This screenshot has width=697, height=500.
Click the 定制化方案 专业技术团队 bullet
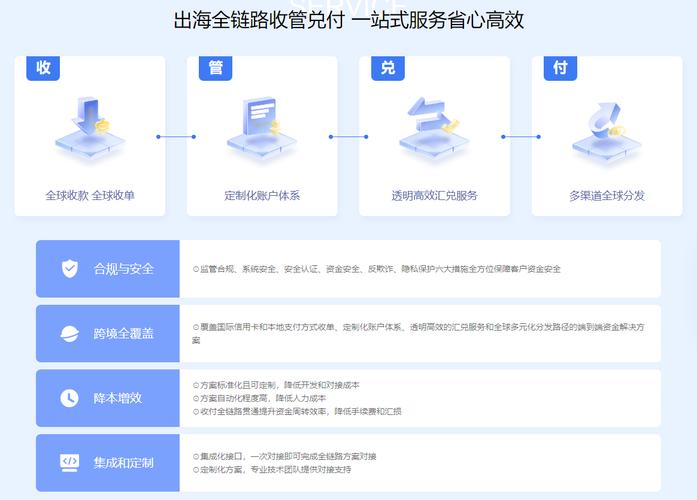[x=272, y=470]
